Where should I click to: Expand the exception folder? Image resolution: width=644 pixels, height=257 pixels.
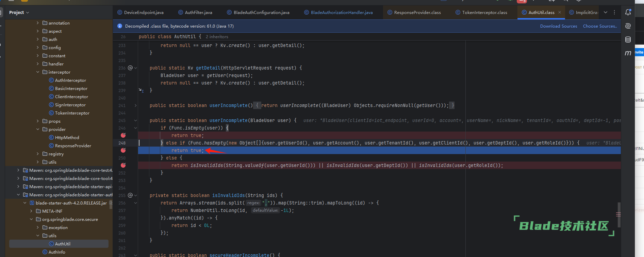coord(38,227)
